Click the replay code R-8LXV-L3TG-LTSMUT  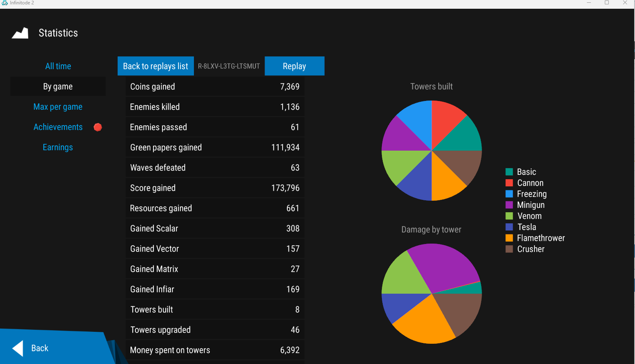coord(229,66)
